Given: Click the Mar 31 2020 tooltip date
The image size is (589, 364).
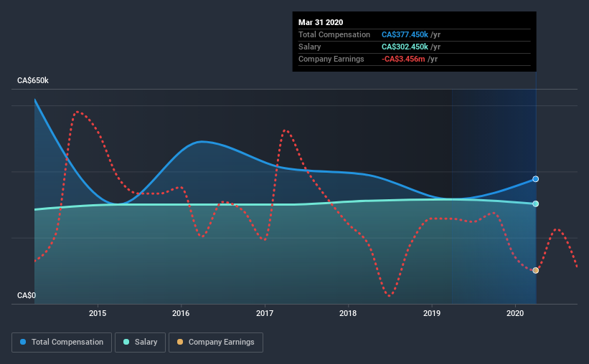Looking at the screenshot, I should click(x=321, y=22).
